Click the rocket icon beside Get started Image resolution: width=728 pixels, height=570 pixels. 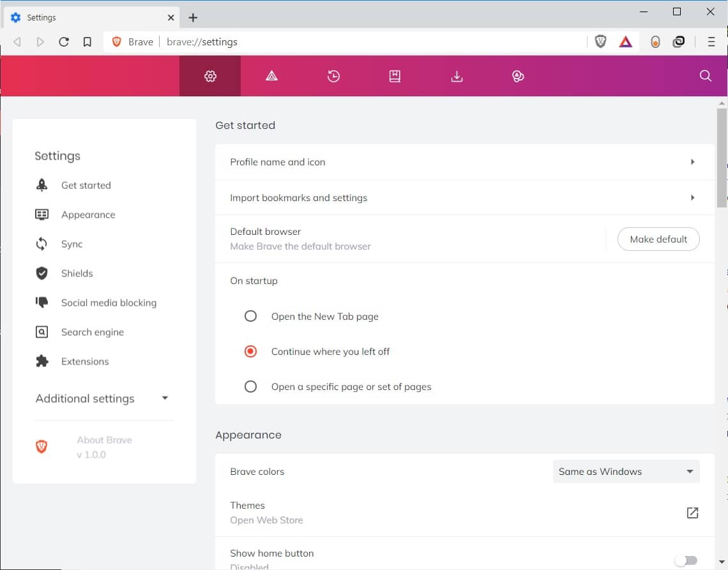pos(42,184)
